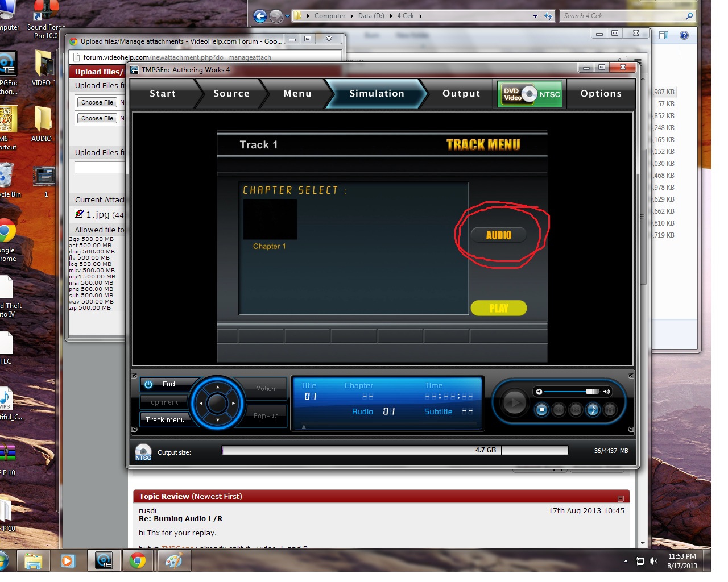
Task: Click the Motion button
Action: [265, 389]
